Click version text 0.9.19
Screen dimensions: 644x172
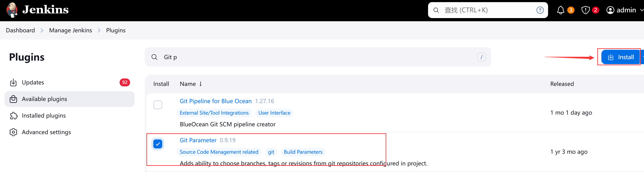click(227, 140)
